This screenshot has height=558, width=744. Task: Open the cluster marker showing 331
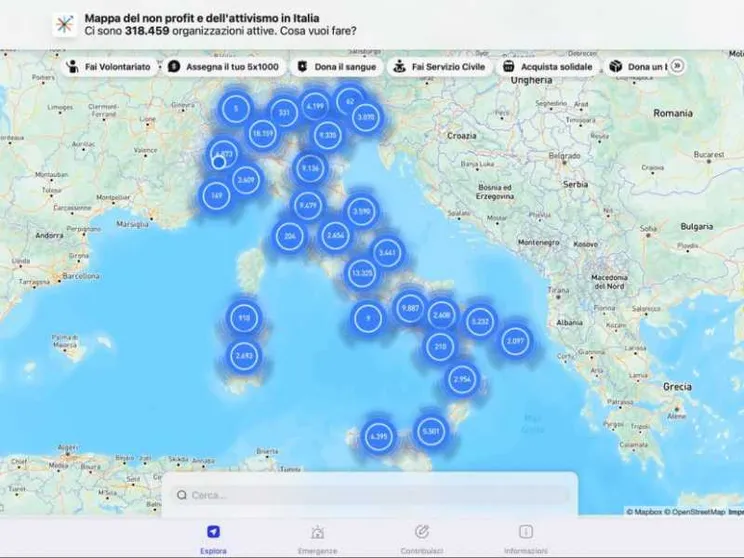(x=284, y=113)
